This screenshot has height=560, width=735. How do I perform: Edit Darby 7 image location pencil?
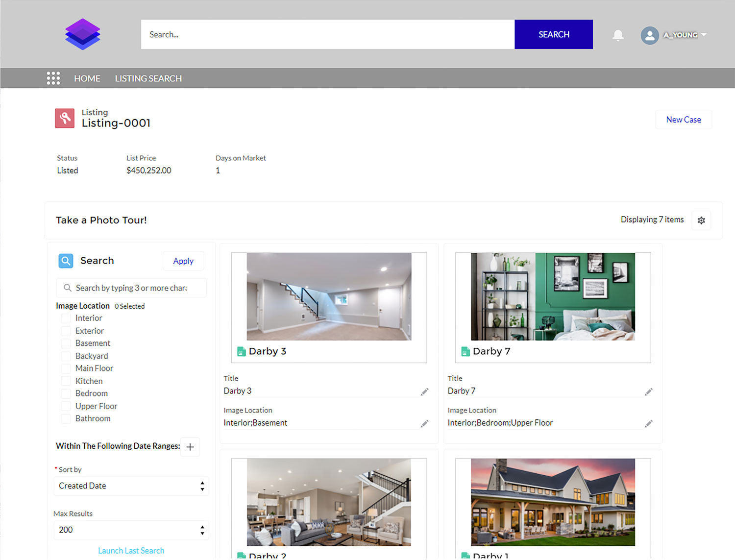click(648, 423)
